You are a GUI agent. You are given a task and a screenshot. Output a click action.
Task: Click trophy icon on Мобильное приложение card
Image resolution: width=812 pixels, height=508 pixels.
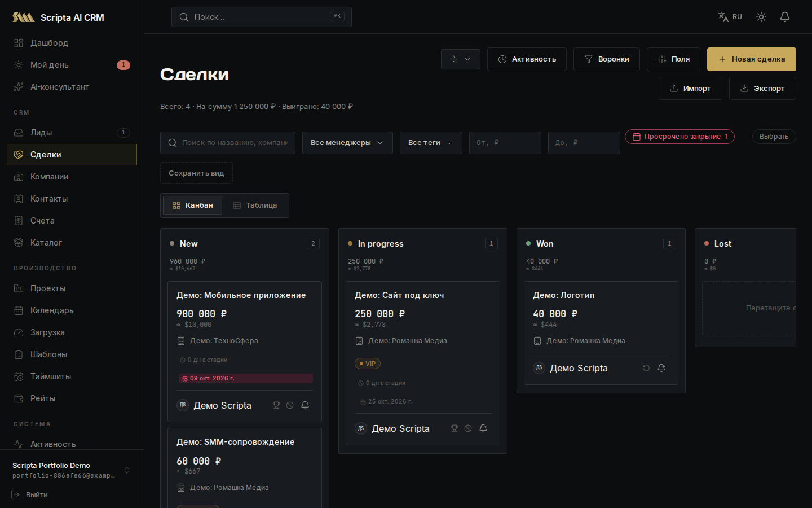tap(276, 405)
